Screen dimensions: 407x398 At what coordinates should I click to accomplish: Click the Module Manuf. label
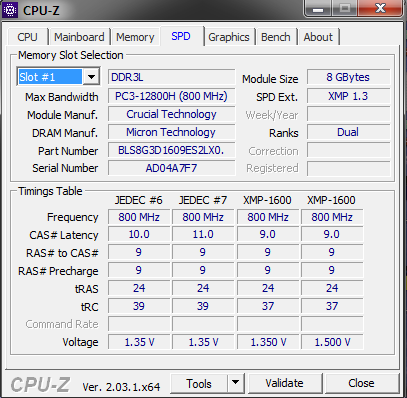pyautogui.click(x=63, y=115)
